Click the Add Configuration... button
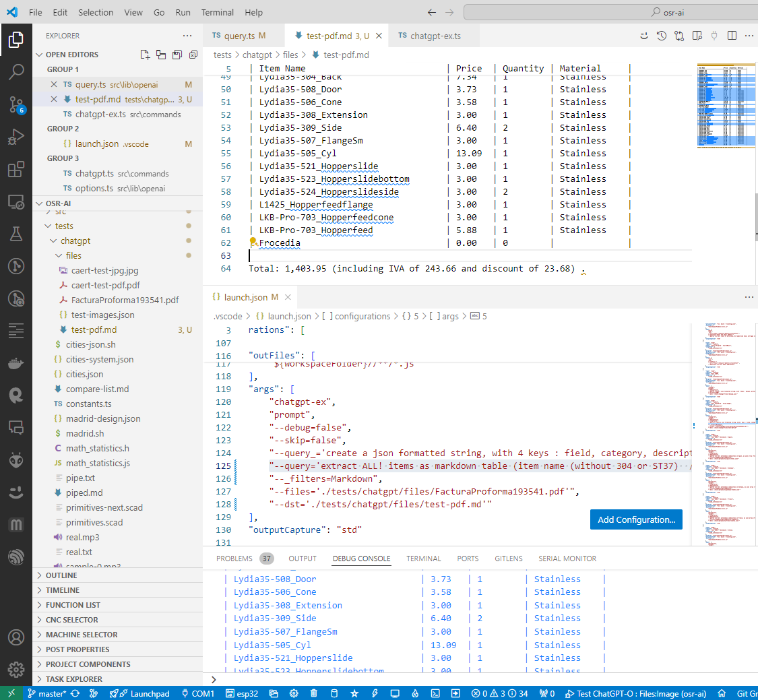758x700 pixels. coord(636,519)
